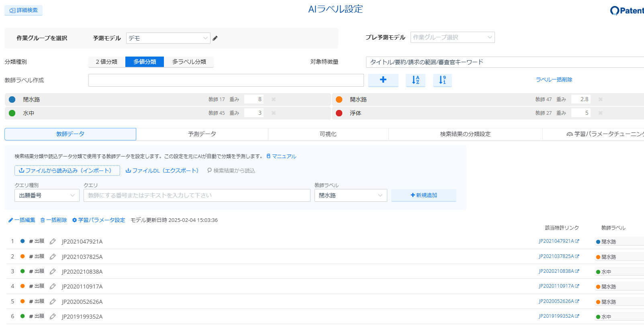
Task: Select 多値分類 classification type
Action: click(x=145, y=62)
